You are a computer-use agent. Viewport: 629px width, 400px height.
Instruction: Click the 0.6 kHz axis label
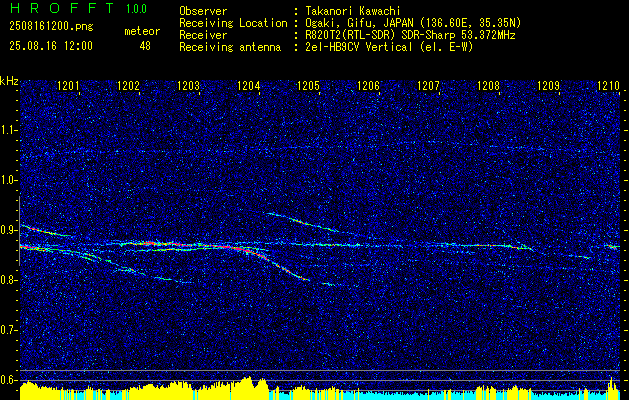point(9,380)
